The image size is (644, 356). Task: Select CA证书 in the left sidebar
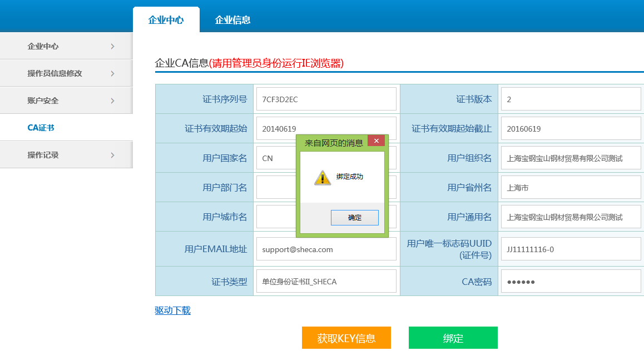click(41, 128)
